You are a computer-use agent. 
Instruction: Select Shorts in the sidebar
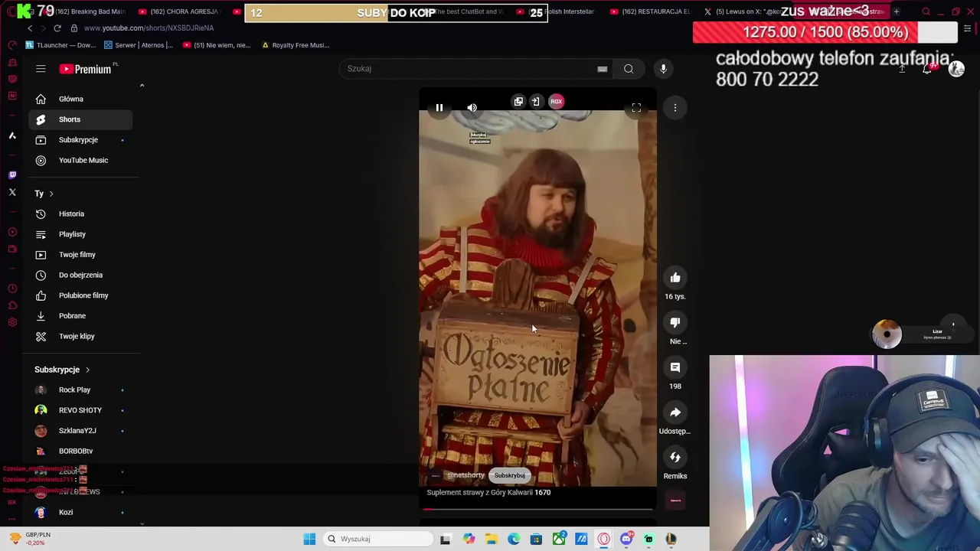[80, 119]
